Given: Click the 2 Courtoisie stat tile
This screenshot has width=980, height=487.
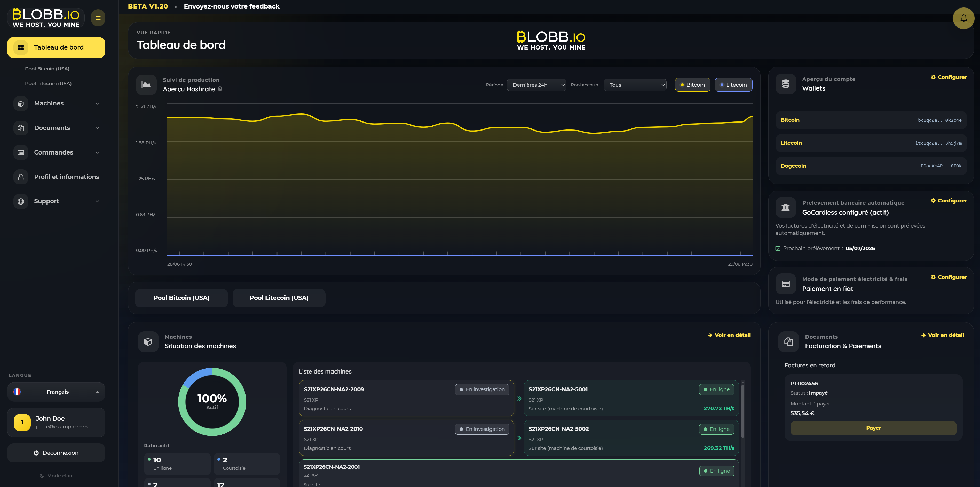Looking at the screenshot, I should [x=247, y=464].
